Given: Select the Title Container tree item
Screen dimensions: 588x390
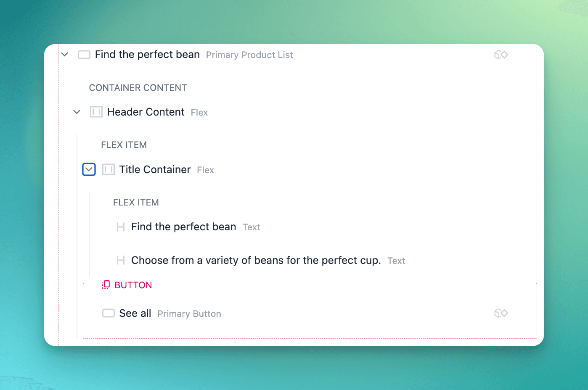Looking at the screenshot, I should [x=155, y=170].
